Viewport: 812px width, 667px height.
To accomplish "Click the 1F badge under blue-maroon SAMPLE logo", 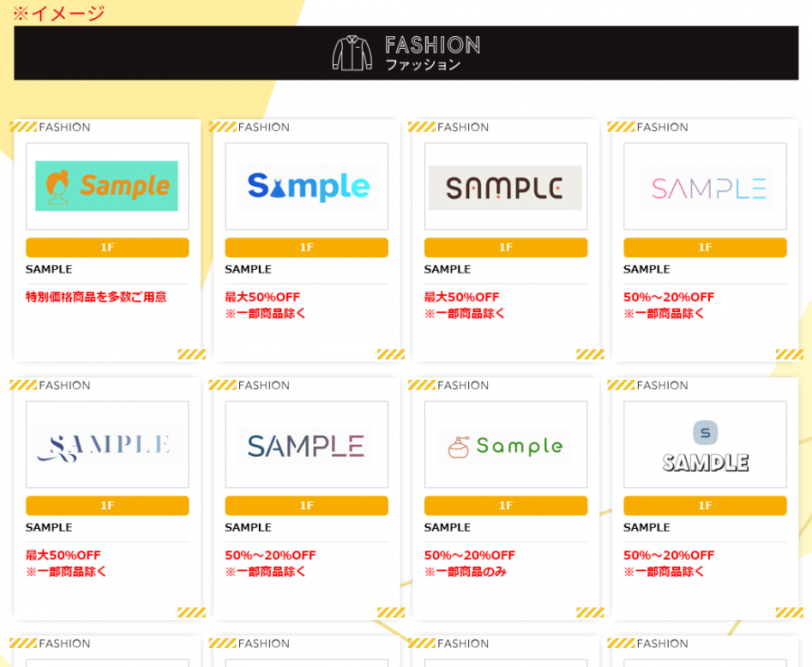I will [x=307, y=505].
